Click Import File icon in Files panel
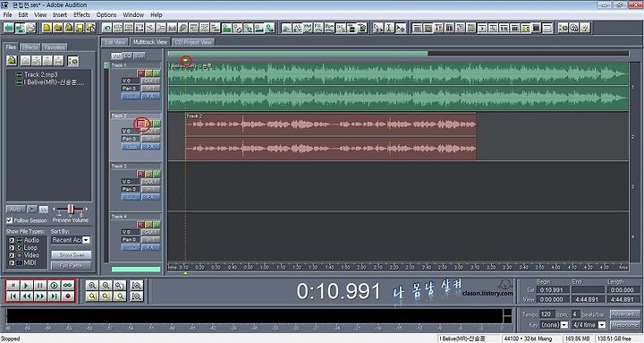 tap(12, 61)
